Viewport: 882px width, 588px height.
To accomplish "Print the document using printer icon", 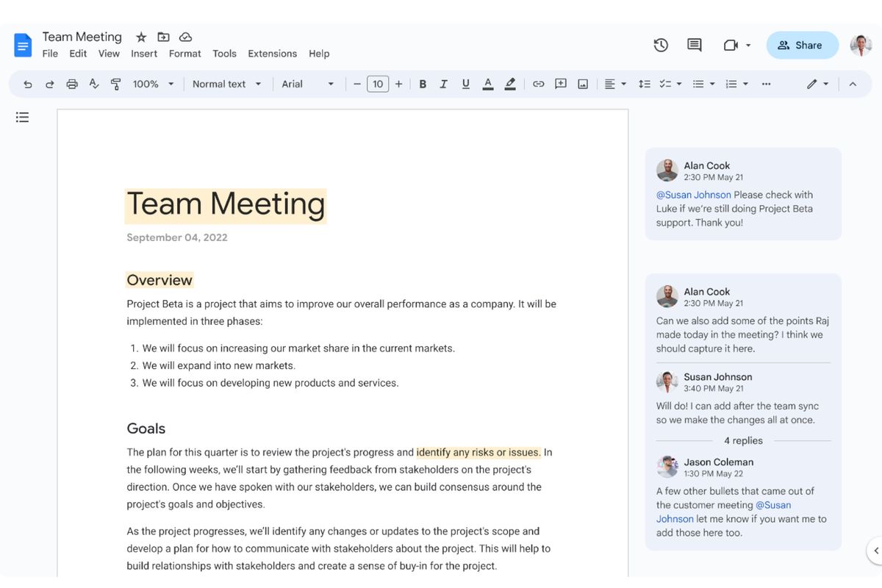I will [72, 85].
